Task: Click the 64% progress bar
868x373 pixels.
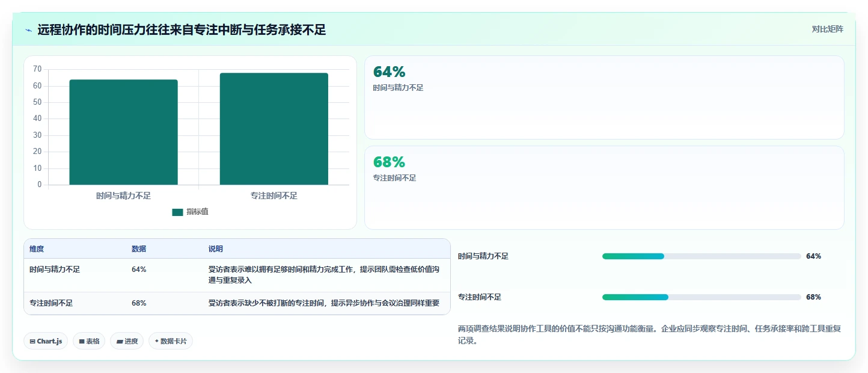Action: tap(701, 256)
